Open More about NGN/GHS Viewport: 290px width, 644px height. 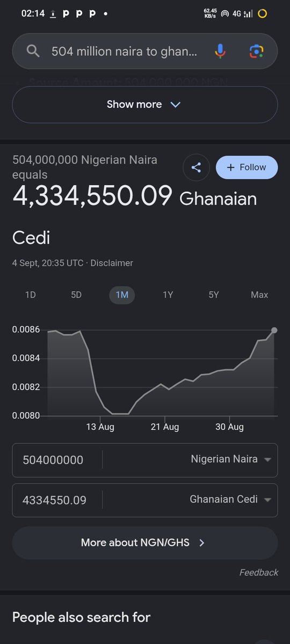[145, 543]
